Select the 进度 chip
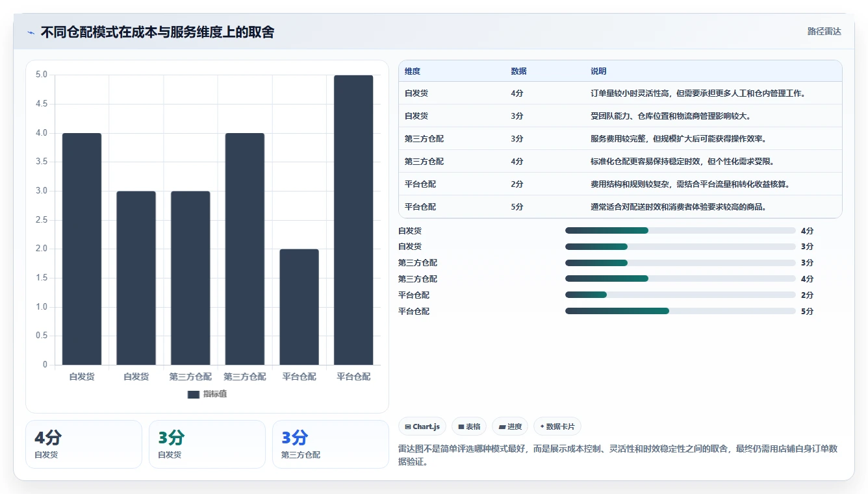Viewport: 868px width, 494px height. tap(510, 426)
